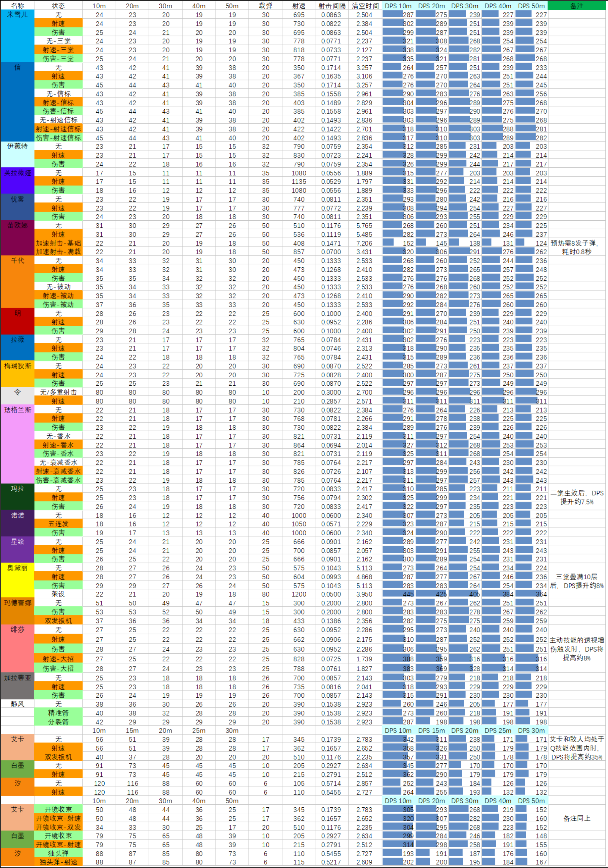Select the orange 千代 name cell
This screenshot has width=608, height=868.
pyautogui.click(x=17, y=282)
